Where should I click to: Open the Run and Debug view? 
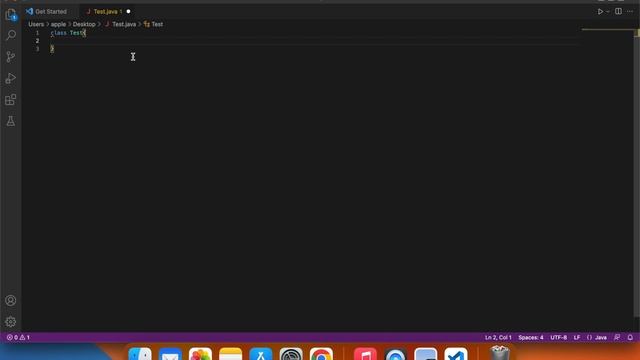click(x=11, y=78)
